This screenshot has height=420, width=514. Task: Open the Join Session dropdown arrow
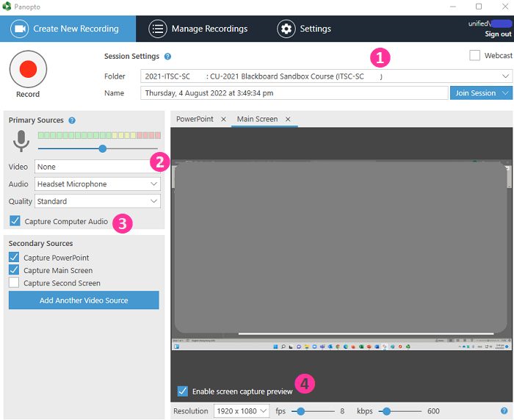point(505,93)
